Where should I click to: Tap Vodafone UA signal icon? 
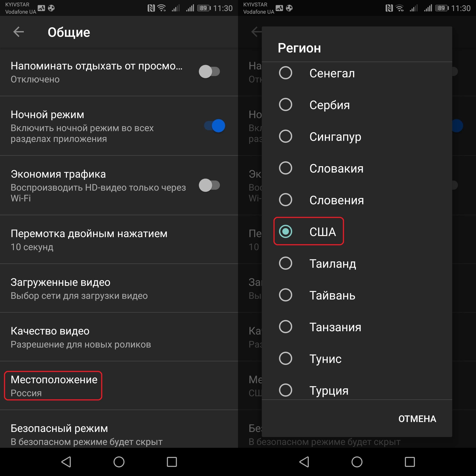click(193, 7)
